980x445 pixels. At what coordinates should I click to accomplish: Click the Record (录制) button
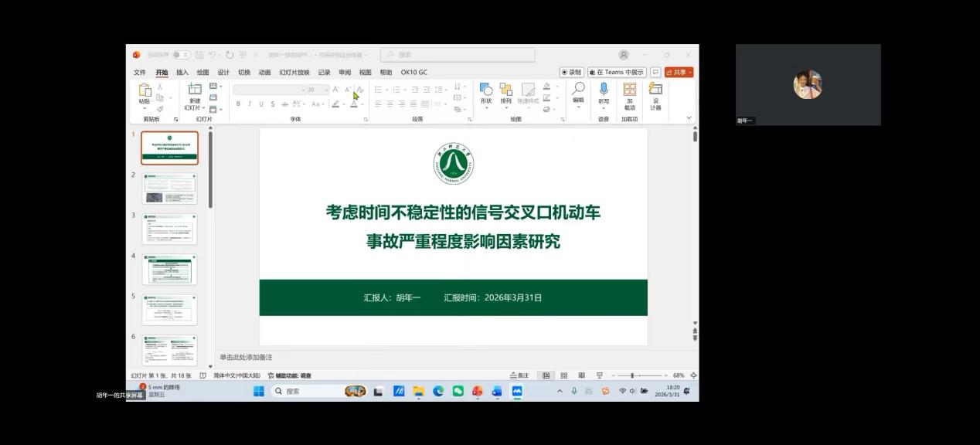tap(571, 72)
